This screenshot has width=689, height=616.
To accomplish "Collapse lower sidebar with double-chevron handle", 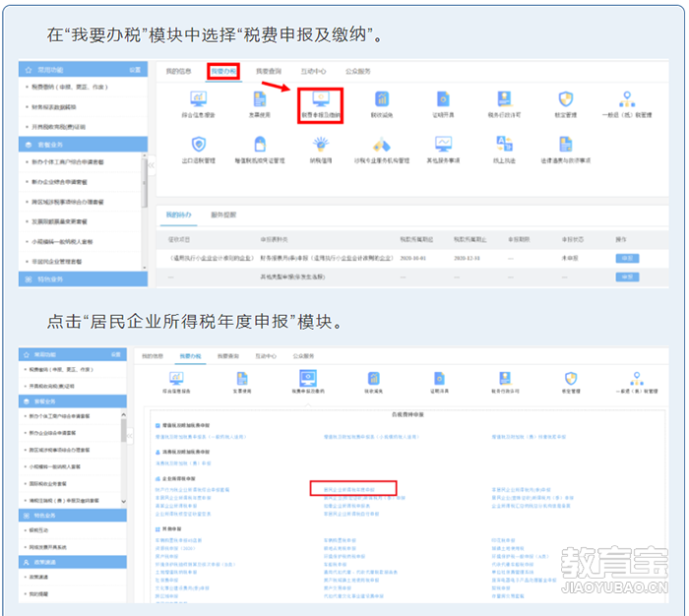I will click(130, 436).
